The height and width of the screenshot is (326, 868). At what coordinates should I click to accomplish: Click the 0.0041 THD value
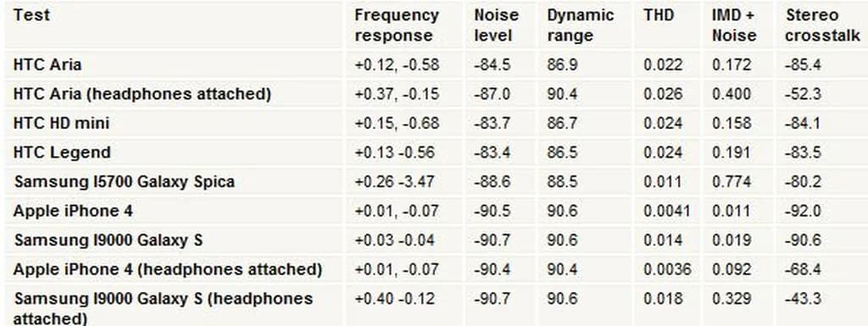pyautogui.click(x=667, y=211)
